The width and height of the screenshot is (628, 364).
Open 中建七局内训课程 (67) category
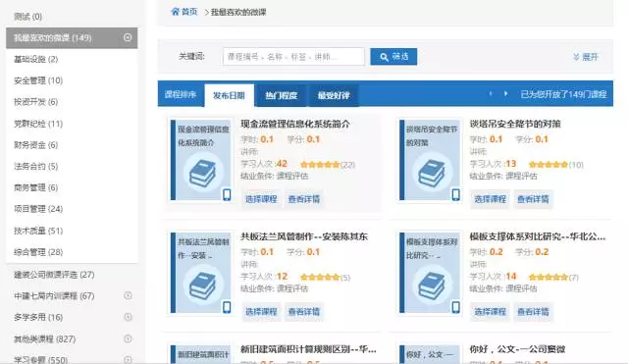55,296
